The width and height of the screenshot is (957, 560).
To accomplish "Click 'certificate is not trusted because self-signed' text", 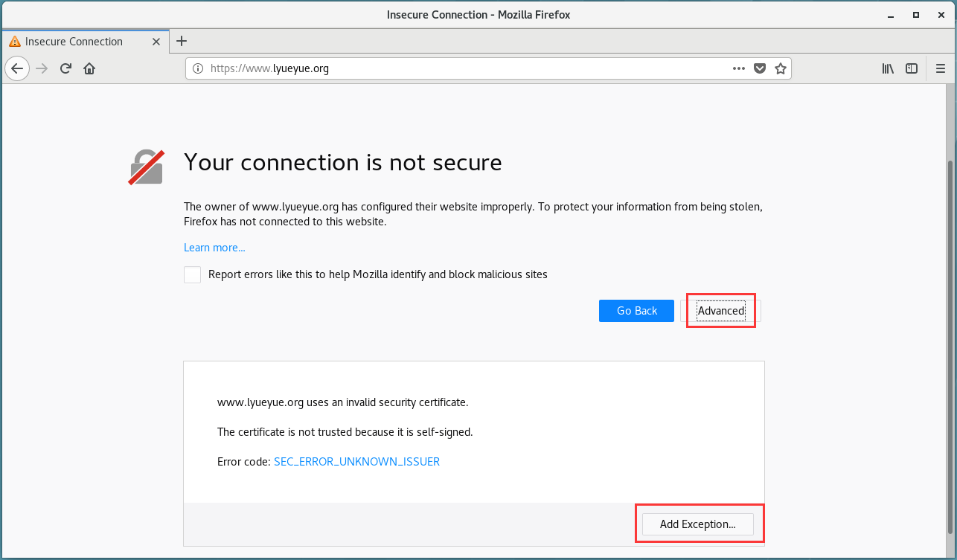I will [x=345, y=432].
